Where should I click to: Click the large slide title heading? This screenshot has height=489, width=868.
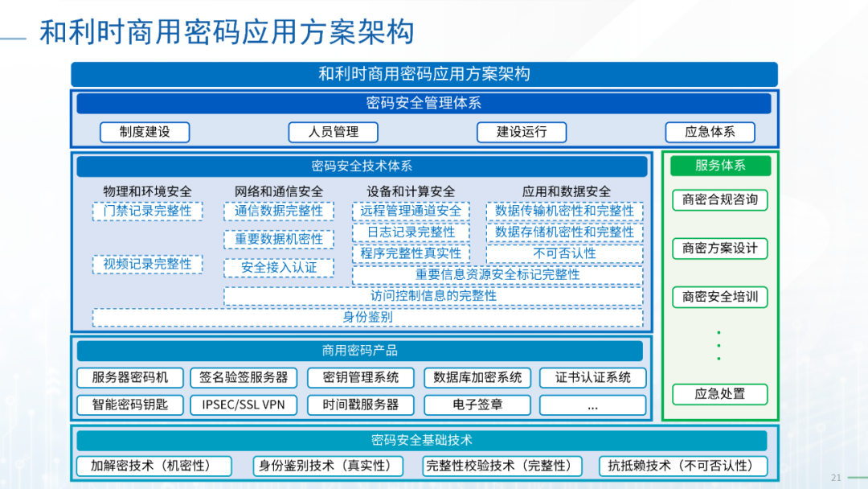point(227,31)
